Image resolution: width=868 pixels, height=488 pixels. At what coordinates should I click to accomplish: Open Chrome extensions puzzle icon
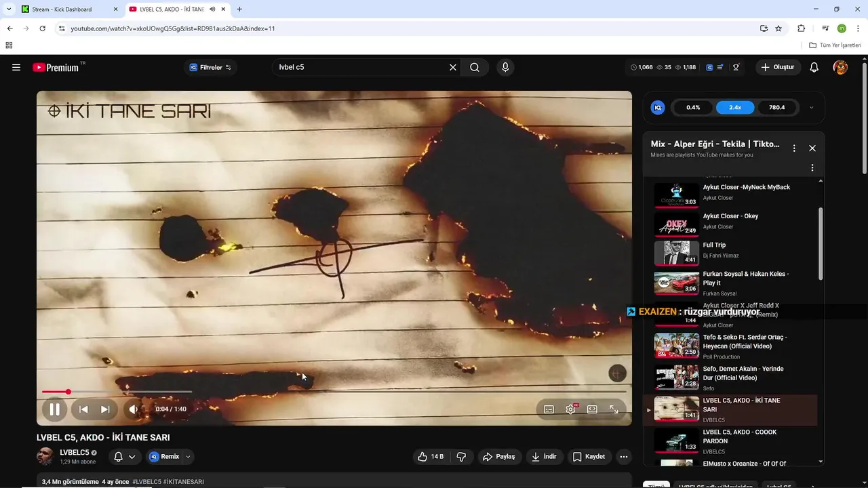(x=802, y=28)
